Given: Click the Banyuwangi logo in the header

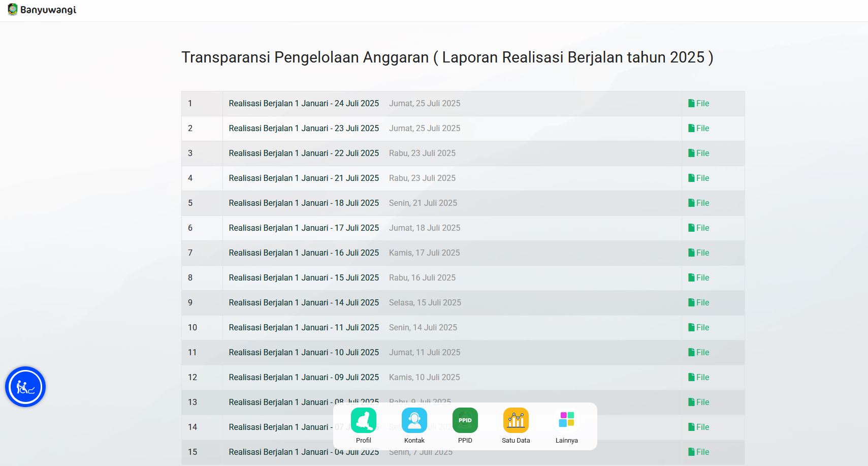Looking at the screenshot, I should point(42,10).
